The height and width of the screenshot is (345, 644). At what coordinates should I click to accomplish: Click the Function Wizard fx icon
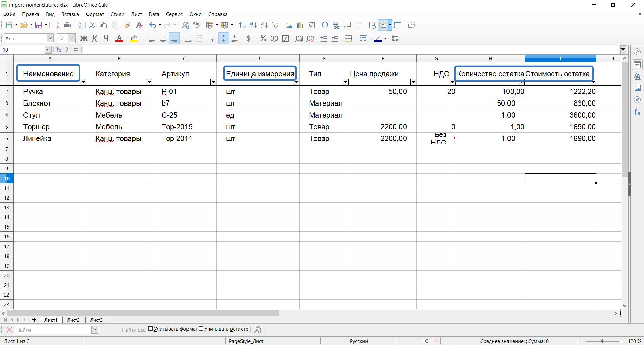pos(59,50)
